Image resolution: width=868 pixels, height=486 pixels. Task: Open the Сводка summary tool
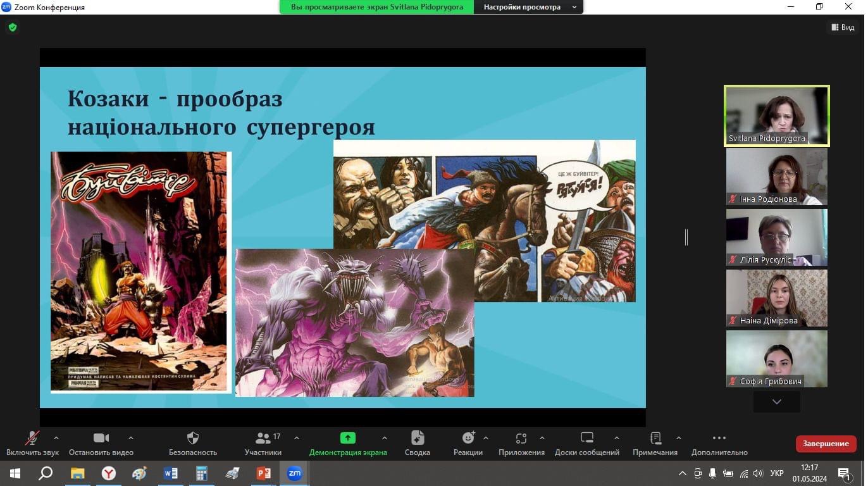click(x=418, y=444)
